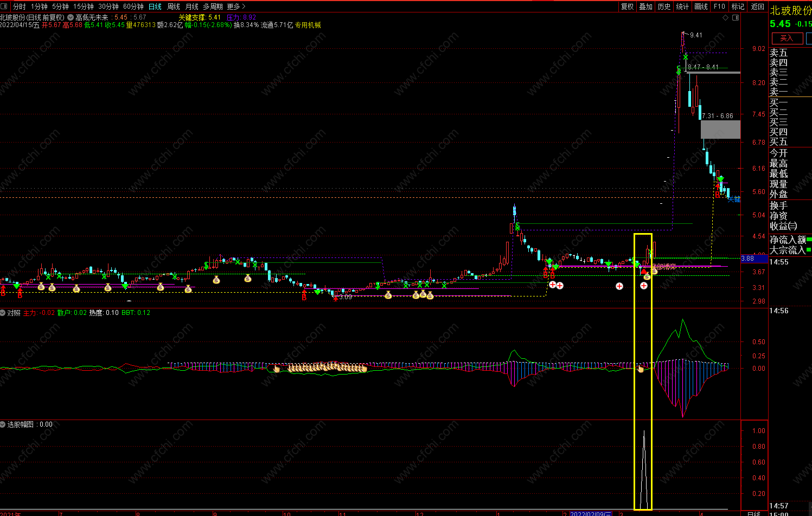
Task: Switch to 日线 daily chart tab
Action: (x=155, y=7)
